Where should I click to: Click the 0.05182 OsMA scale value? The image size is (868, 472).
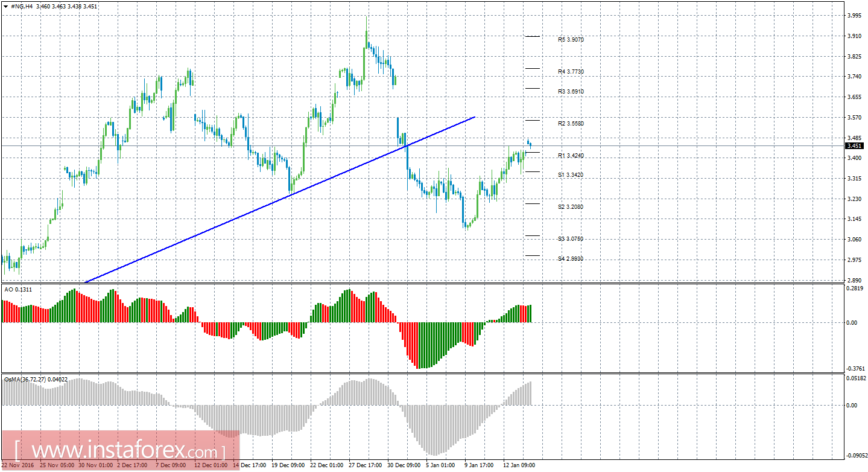(856, 378)
